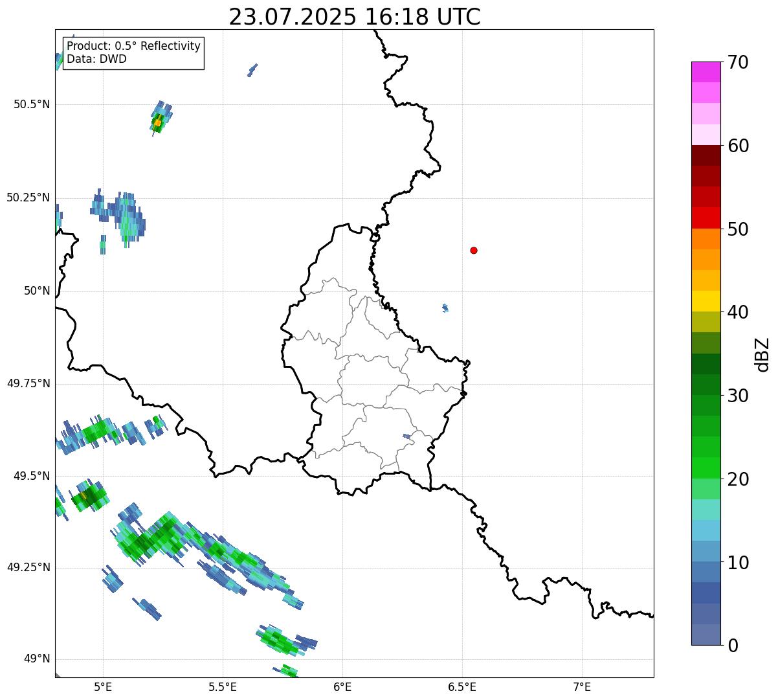Click the 49.75°N latitude label

point(28,383)
